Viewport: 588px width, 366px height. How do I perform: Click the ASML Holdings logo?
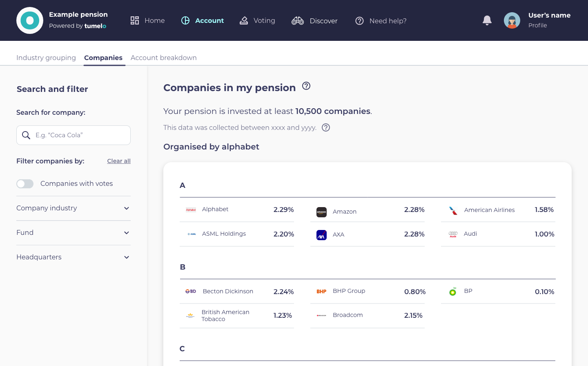tap(192, 234)
